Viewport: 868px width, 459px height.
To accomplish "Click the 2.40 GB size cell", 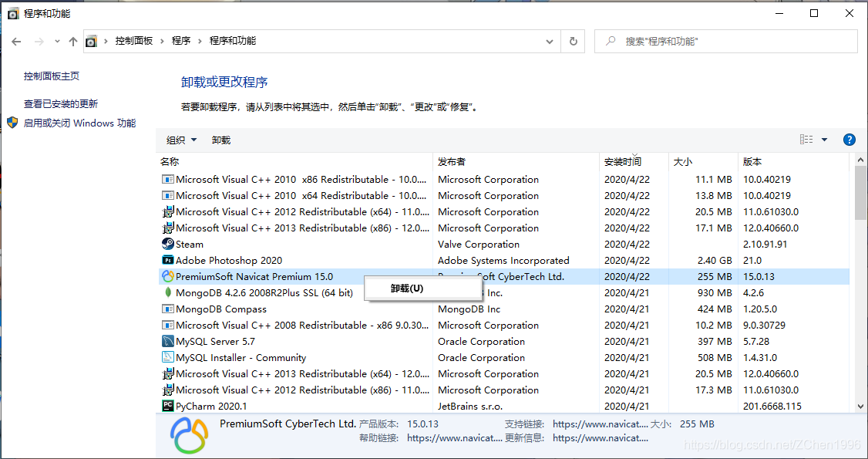I will tap(714, 260).
